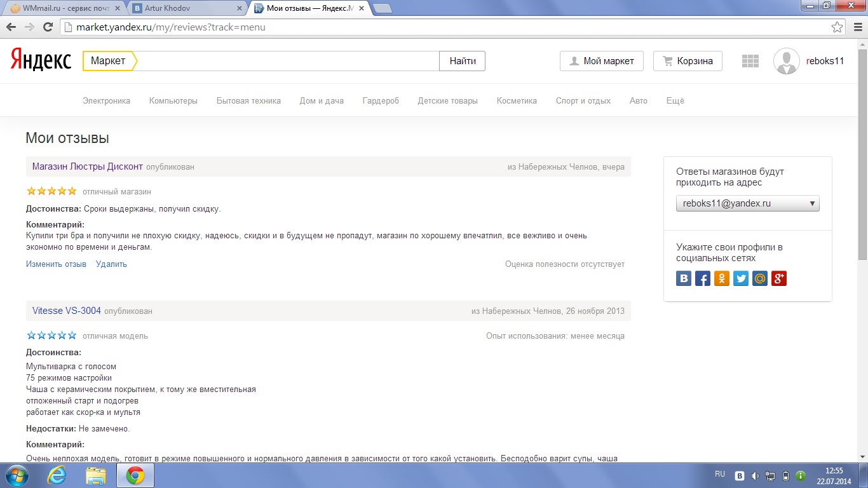Open a new browser tab
This screenshot has width=868, height=488.
(x=382, y=8)
